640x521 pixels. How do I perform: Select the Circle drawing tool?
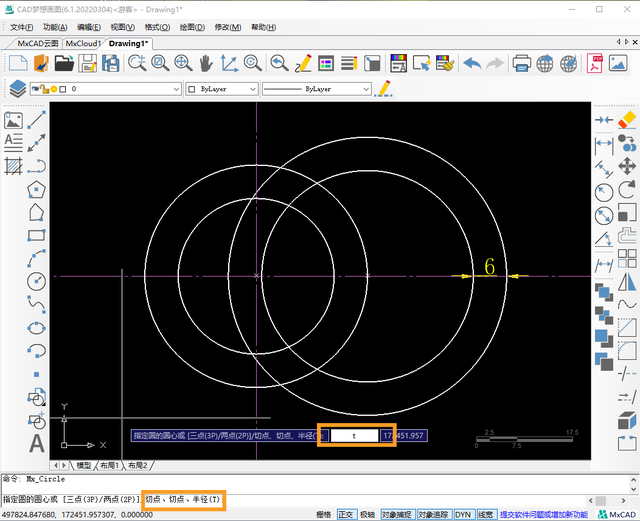coord(37,281)
